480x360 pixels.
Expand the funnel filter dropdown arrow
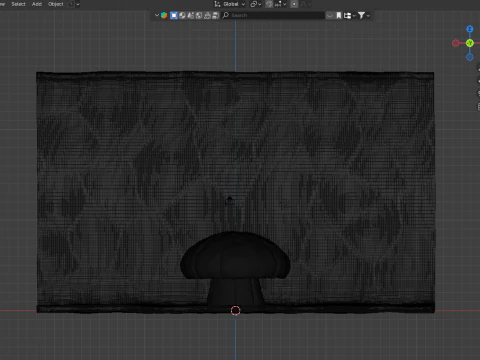pos(368,16)
